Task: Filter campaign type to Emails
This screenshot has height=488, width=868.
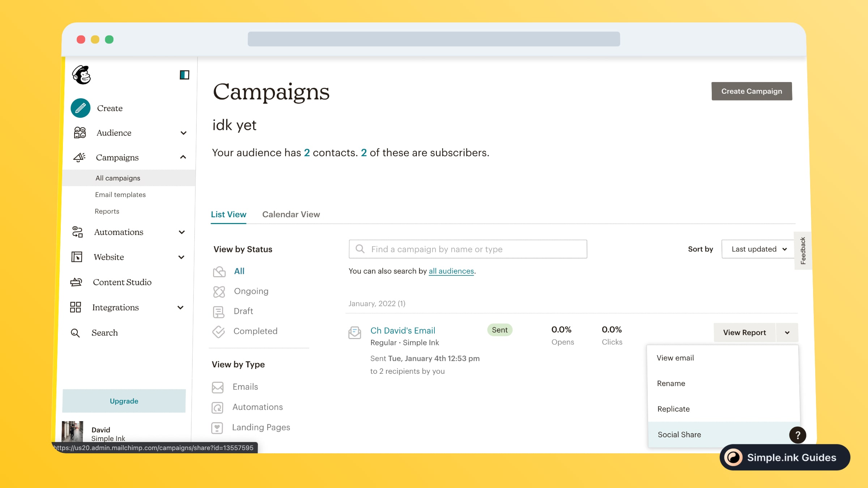Action: [245, 387]
